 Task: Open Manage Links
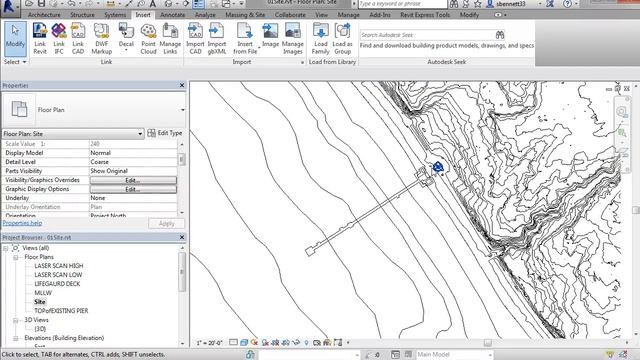tap(170, 39)
